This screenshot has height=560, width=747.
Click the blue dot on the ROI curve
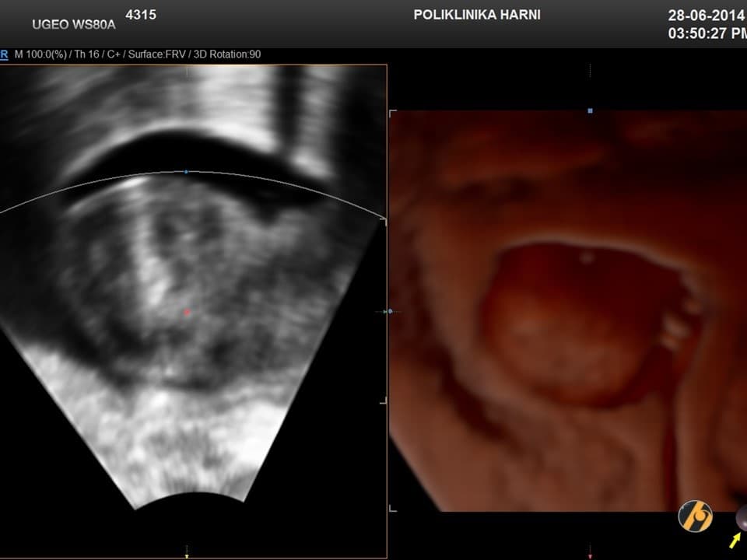coord(186,171)
